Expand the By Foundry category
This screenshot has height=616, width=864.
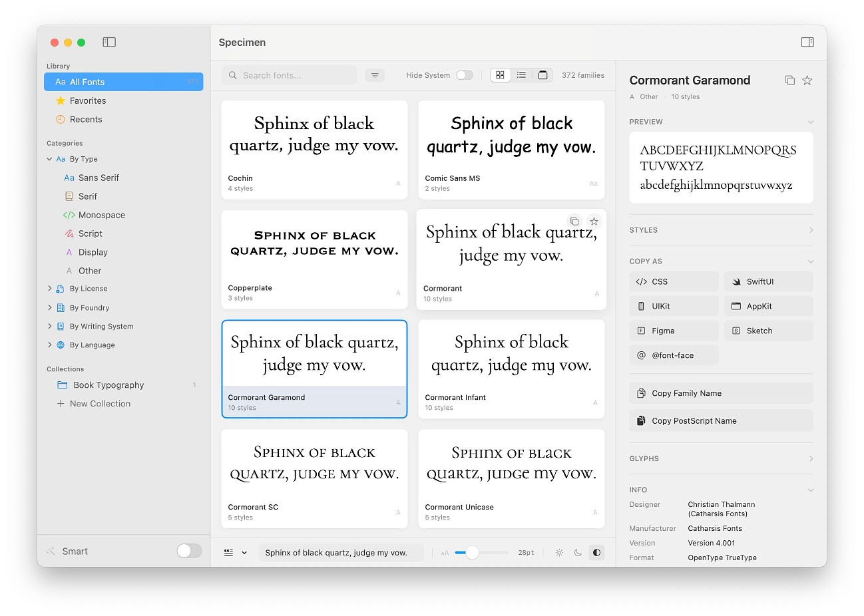[50, 308]
